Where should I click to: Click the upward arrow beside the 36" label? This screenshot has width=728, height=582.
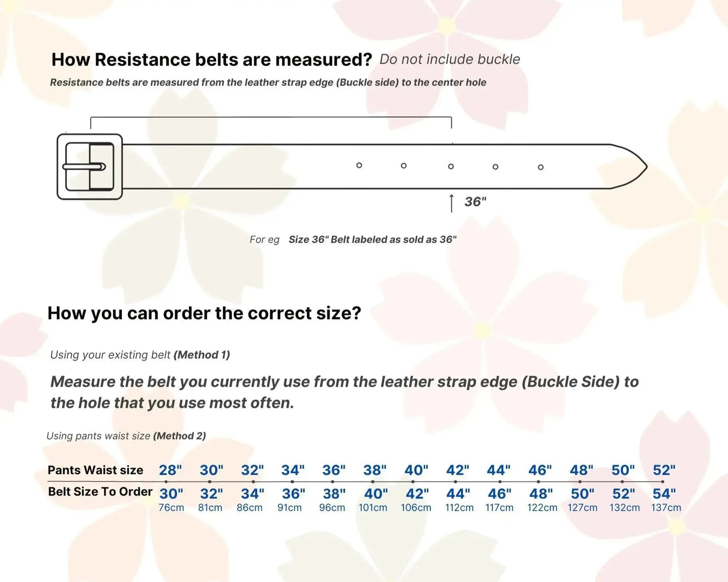point(451,203)
